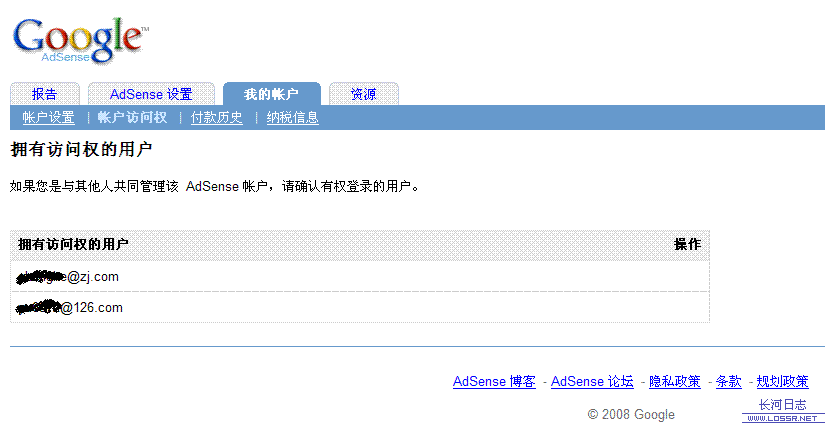Open the 规划政策 footer link

pyautogui.click(x=782, y=381)
